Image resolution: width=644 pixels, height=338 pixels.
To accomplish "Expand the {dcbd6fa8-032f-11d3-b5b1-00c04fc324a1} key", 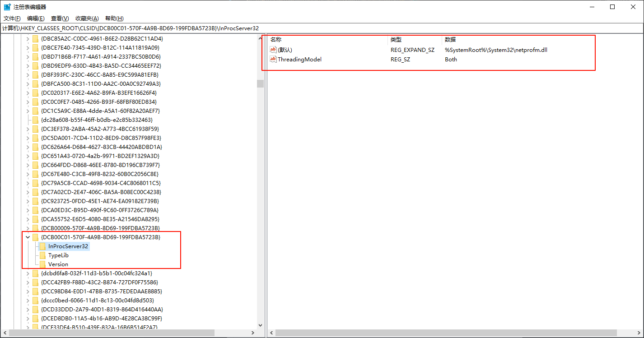I will [28, 273].
